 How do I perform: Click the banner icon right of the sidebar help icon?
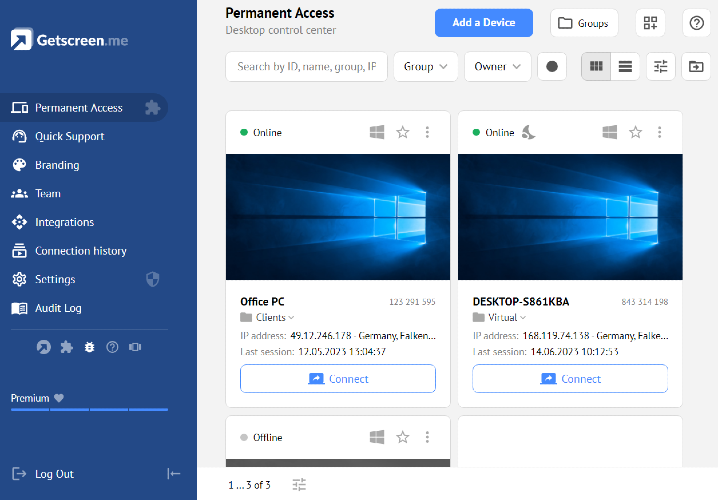135,347
